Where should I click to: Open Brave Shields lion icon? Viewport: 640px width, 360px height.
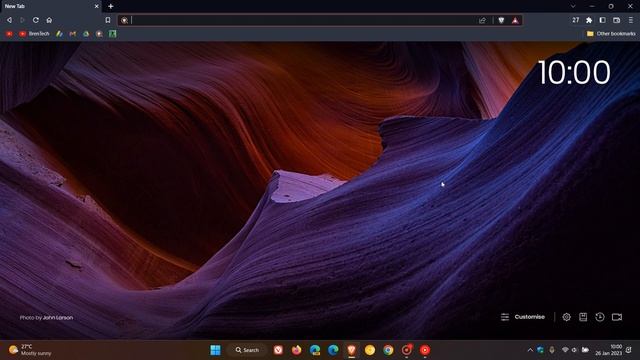[x=501, y=20]
